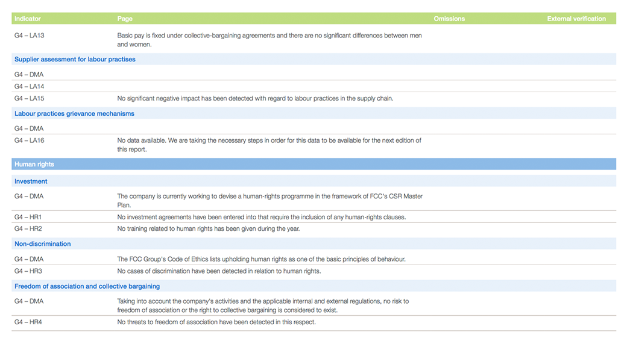The width and height of the screenshot is (627, 364).
Task: Click the Omissions column header
Action: (x=449, y=19)
